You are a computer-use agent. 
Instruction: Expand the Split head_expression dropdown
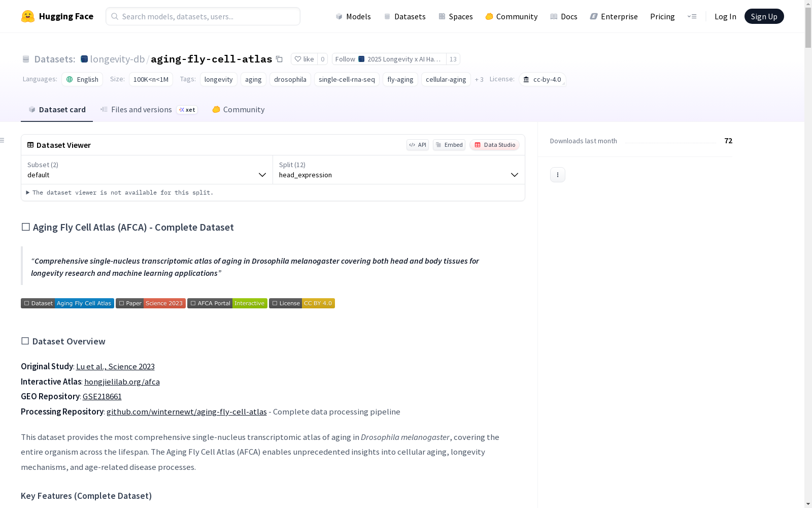coord(399,170)
